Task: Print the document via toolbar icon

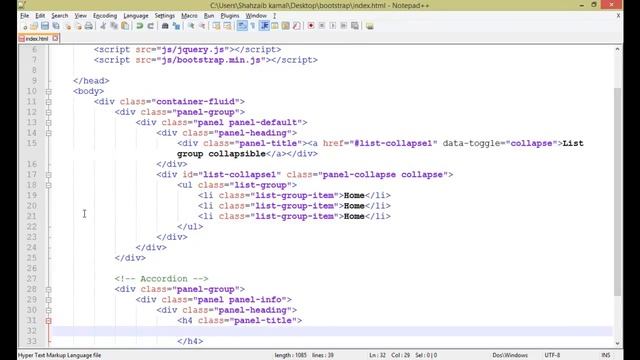Action: (89, 26)
